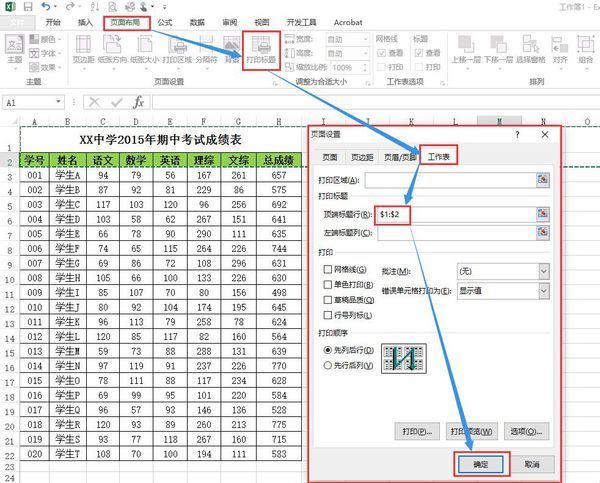Image resolution: width=600 pixels, height=483 pixels.
Task: Toggle Gridlines View (查看) checkbox
Action: tap(382, 53)
